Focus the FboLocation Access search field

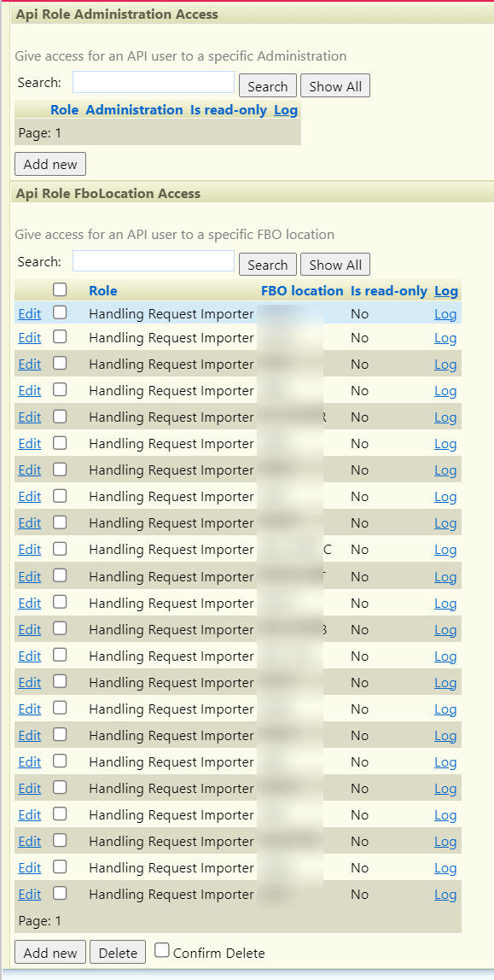(x=154, y=261)
